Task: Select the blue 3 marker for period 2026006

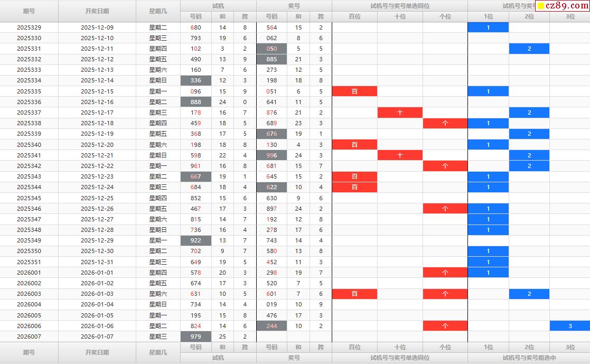Action: (570, 326)
